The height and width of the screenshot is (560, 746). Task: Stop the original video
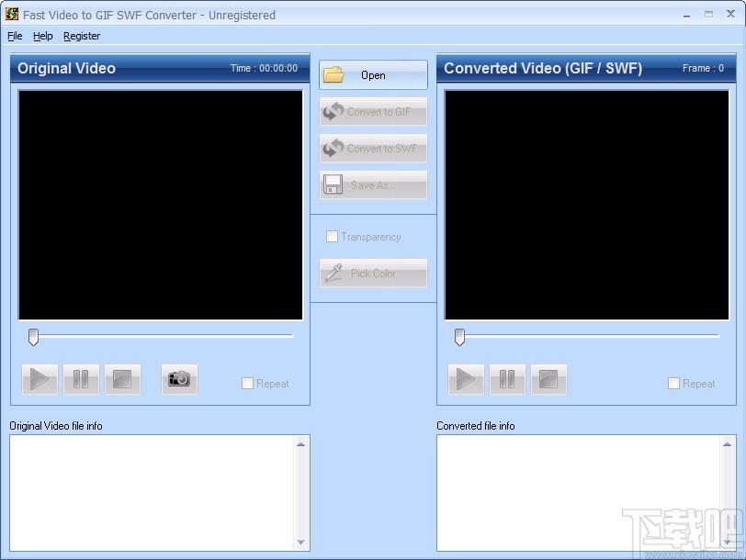point(122,379)
